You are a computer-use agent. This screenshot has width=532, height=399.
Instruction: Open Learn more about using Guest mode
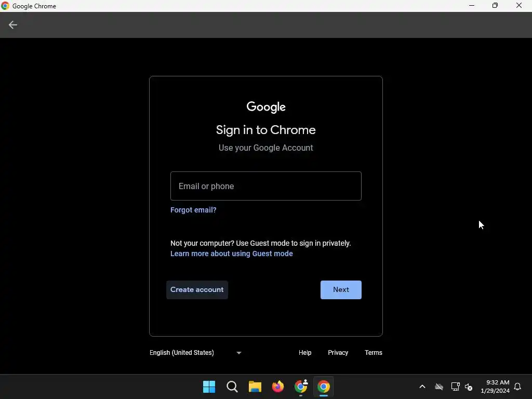pos(231,254)
